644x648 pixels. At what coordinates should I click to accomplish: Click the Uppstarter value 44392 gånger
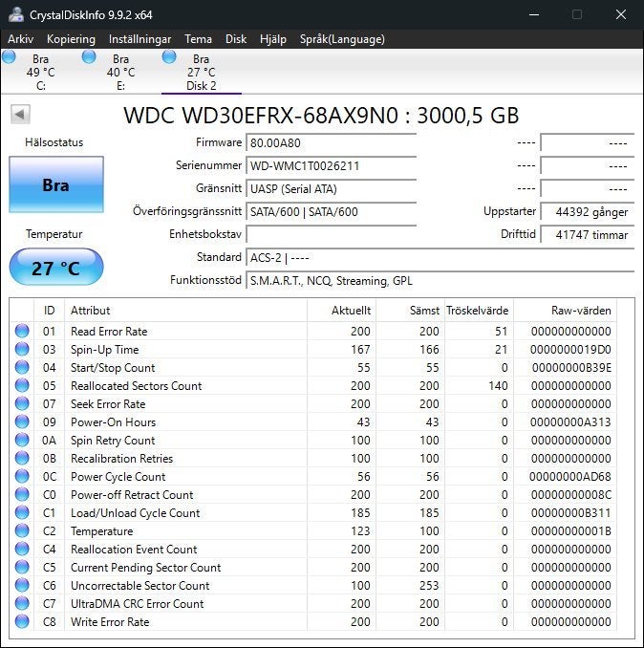(587, 211)
